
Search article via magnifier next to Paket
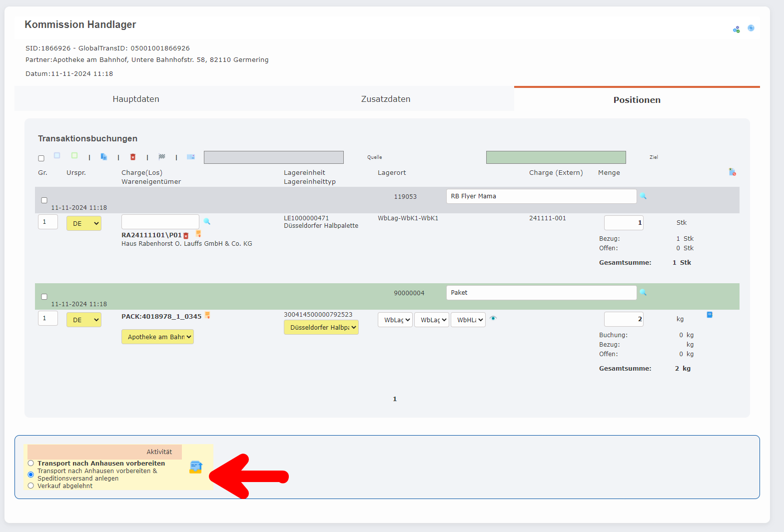pos(644,293)
